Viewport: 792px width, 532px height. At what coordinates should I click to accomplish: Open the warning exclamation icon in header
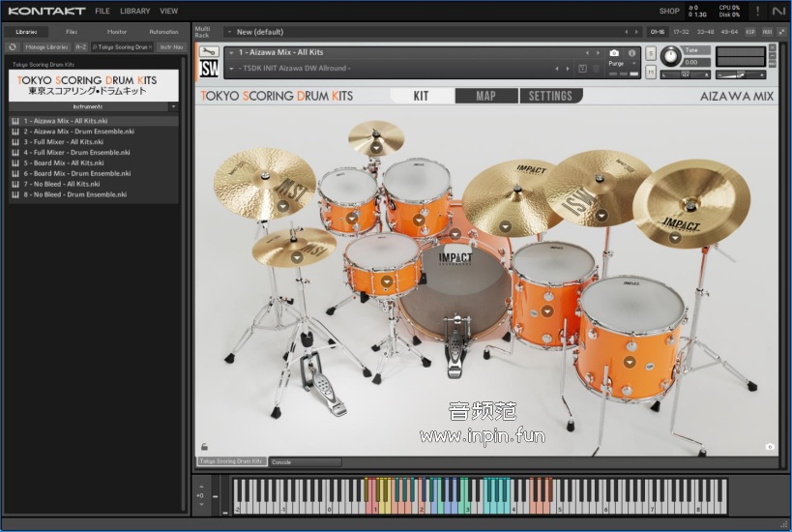pos(757,11)
